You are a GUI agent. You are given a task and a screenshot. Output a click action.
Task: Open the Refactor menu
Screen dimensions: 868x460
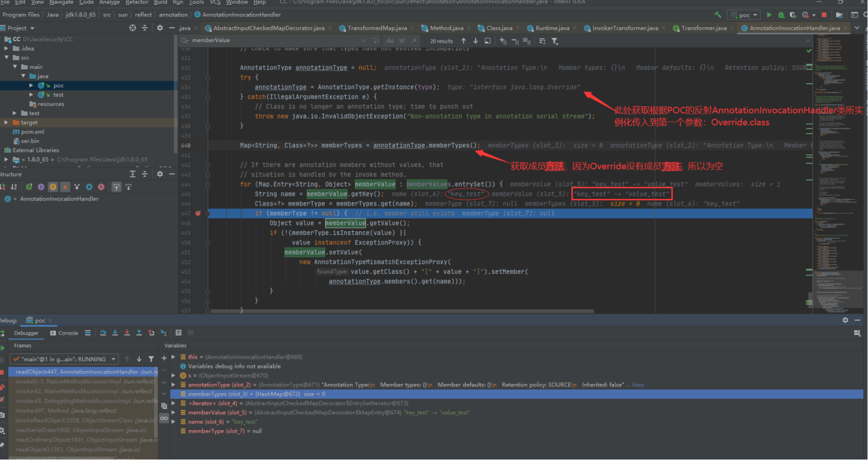pyautogui.click(x=137, y=3)
